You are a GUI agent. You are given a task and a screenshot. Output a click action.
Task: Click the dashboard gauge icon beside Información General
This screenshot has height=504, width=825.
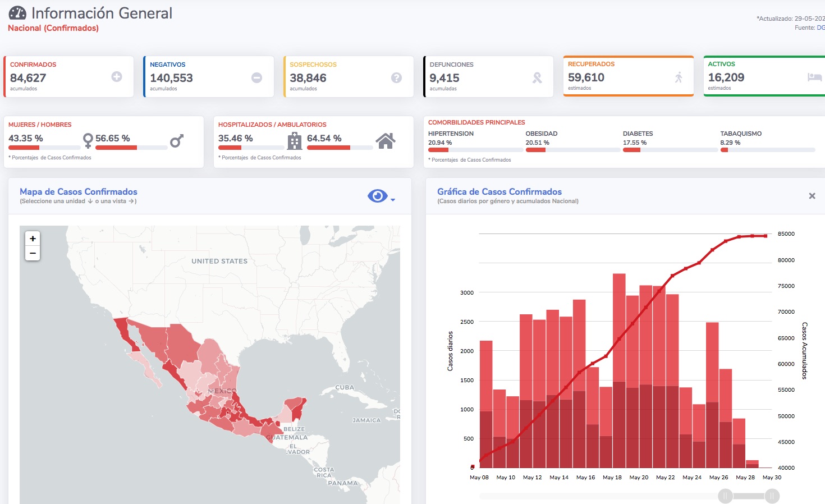pos(17,13)
